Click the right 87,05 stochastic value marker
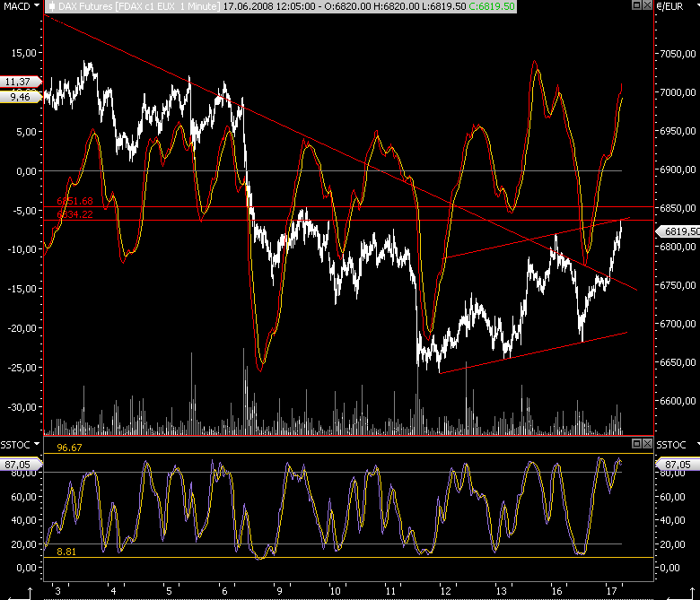Image resolution: width=700 pixels, height=600 pixels. [677, 465]
